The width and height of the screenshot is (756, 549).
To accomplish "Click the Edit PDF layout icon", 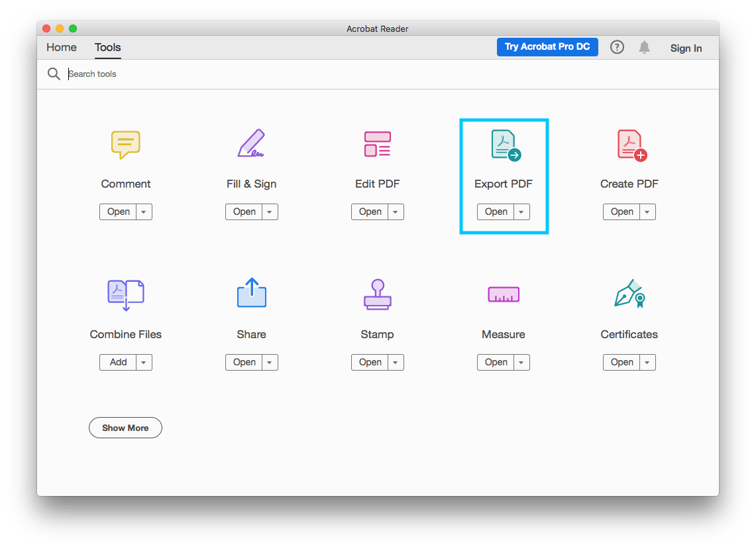I will pos(378,144).
